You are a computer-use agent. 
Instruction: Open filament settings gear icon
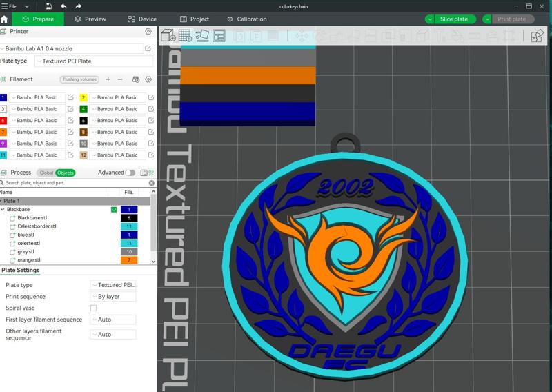click(x=148, y=79)
